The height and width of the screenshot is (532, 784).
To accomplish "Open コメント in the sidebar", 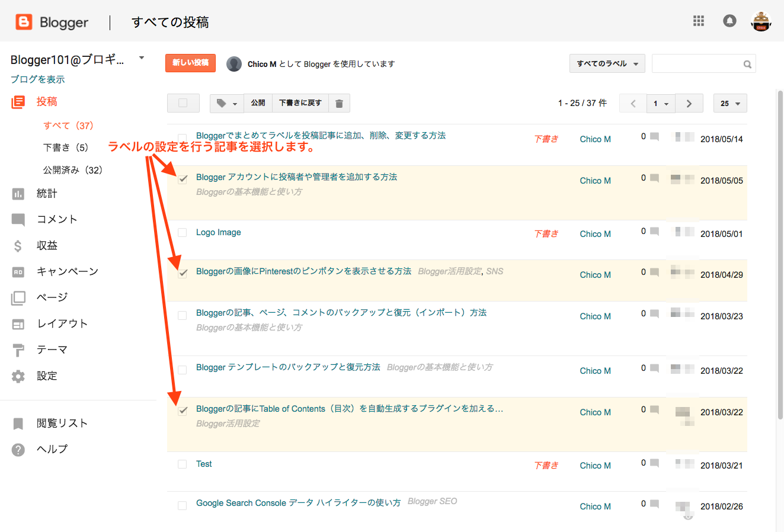I will point(57,220).
